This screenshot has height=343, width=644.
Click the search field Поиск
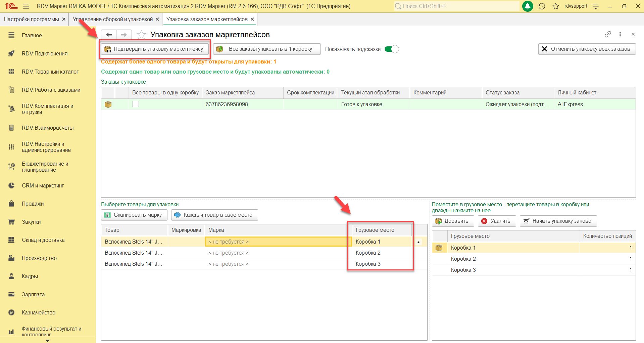pos(456,6)
